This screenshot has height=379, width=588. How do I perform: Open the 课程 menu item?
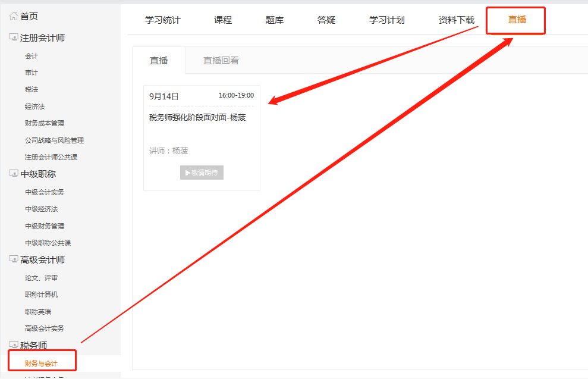pos(222,20)
